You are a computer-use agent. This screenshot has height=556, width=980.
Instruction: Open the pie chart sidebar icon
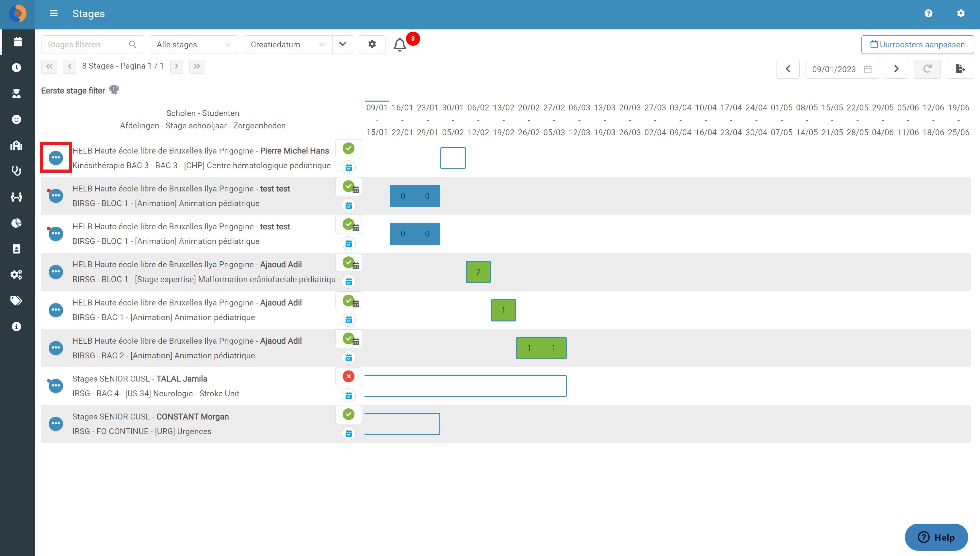(16, 223)
